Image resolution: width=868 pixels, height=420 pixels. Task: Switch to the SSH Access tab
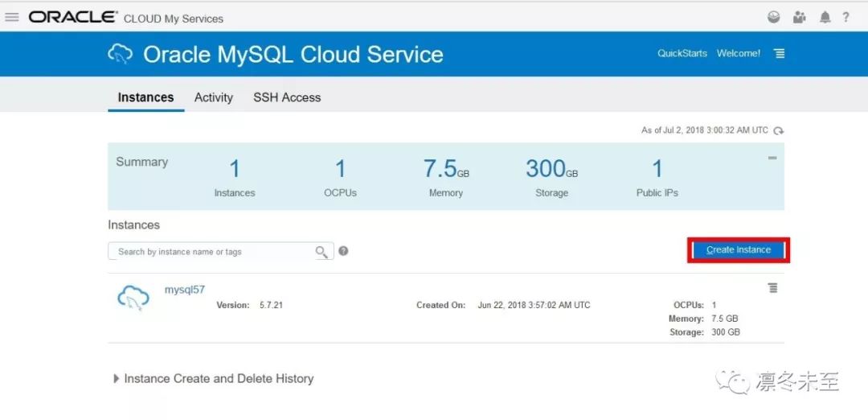pos(287,97)
